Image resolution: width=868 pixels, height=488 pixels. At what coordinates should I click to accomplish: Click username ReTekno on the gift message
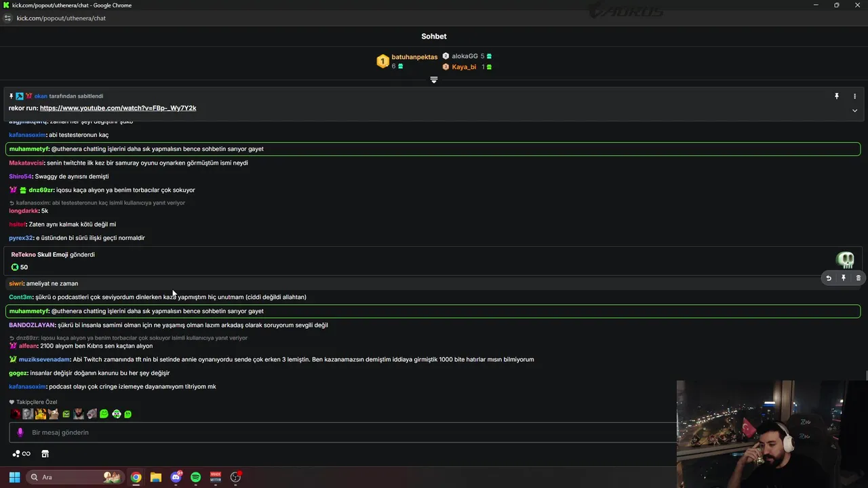coord(23,255)
